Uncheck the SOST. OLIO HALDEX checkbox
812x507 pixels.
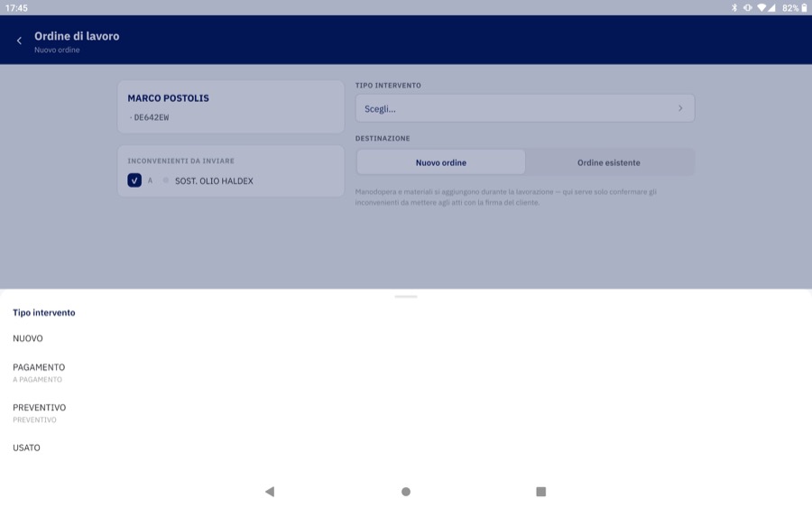click(x=134, y=180)
